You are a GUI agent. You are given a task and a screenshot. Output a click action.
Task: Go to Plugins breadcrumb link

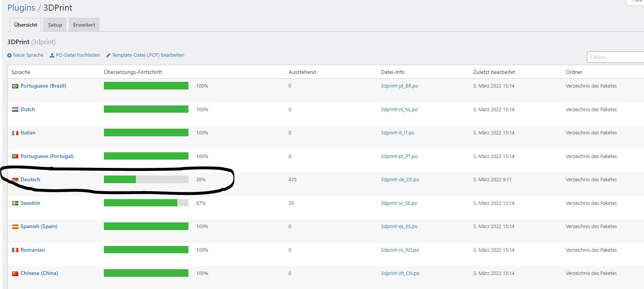click(x=21, y=8)
